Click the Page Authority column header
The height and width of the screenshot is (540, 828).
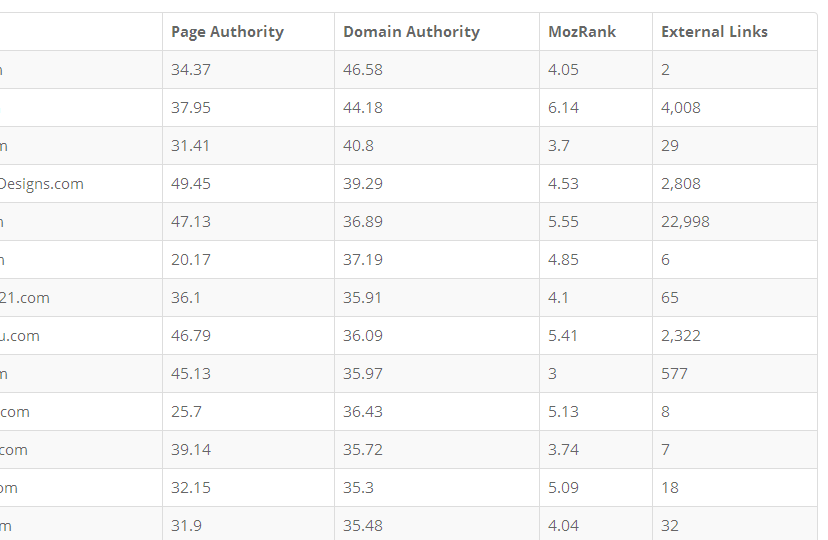[x=227, y=32]
